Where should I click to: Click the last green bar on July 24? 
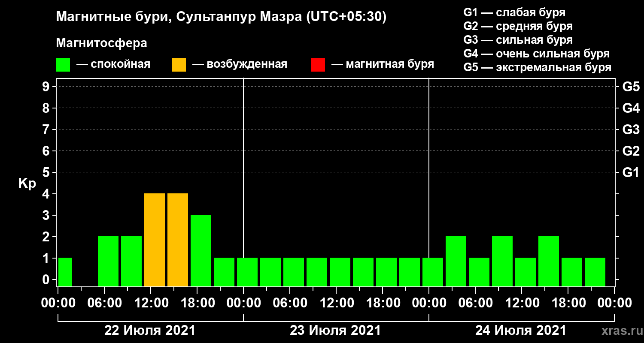[595, 272]
